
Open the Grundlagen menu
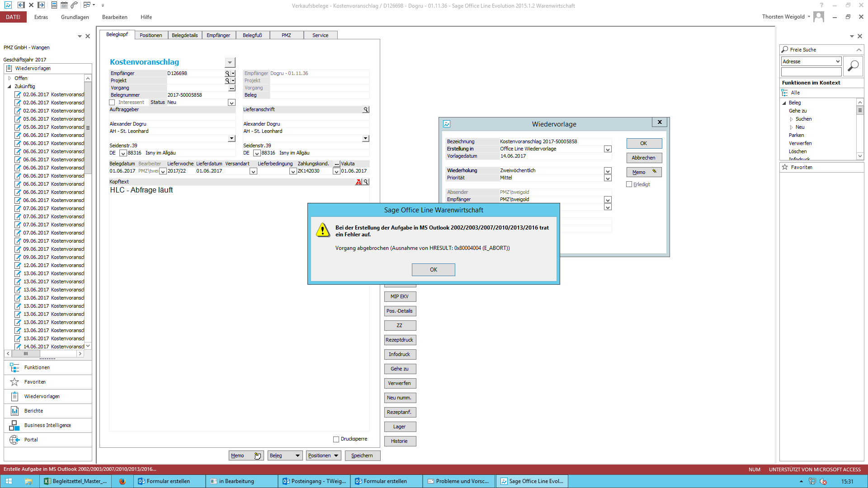coord(75,17)
